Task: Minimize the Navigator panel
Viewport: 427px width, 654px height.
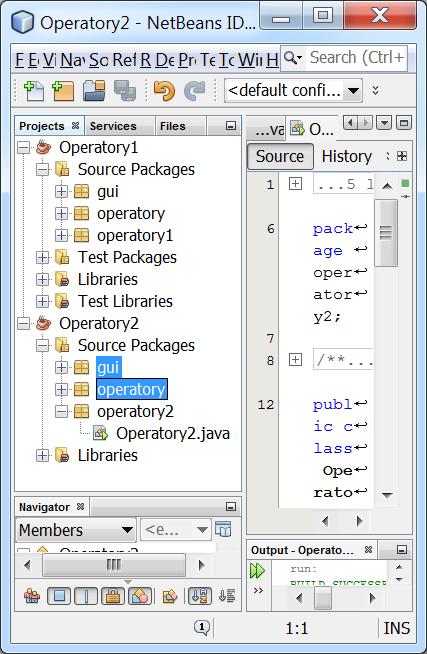Action: [x=231, y=506]
